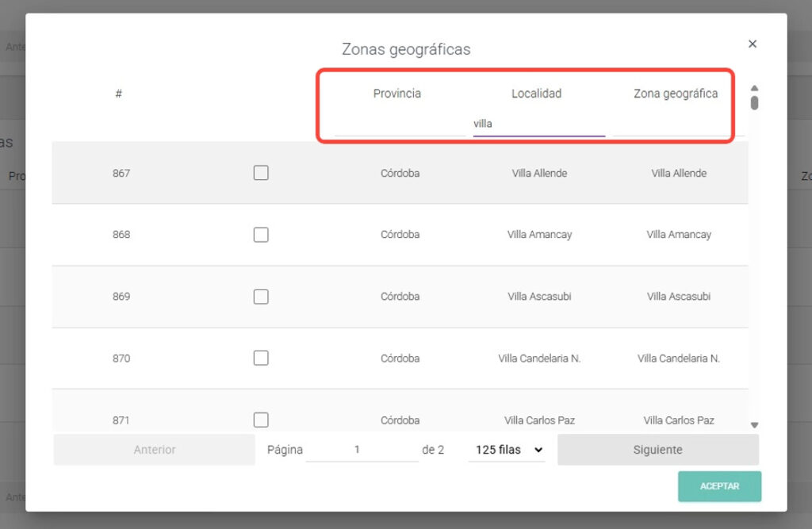The width and height of the screenshot is (812, 529).
Task: Go to next page with Siguiente
Action: tap(657, 450)
